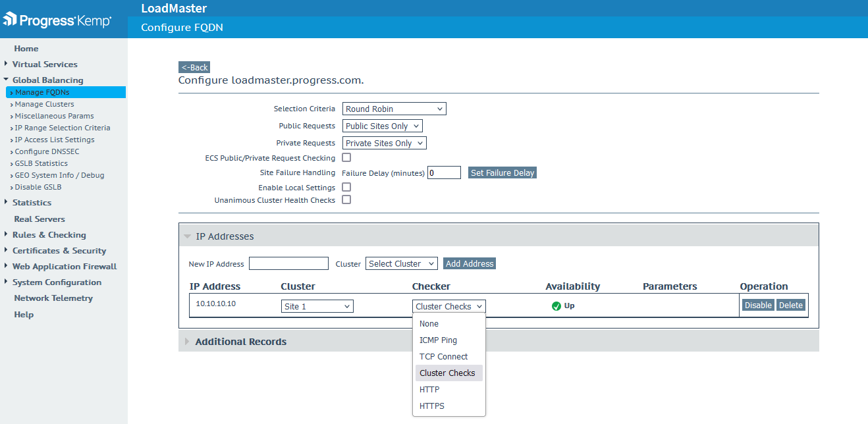Screen dimensions: 868x424
Task: Expand Rules & Checking section
Action: (x=49, y=235)
